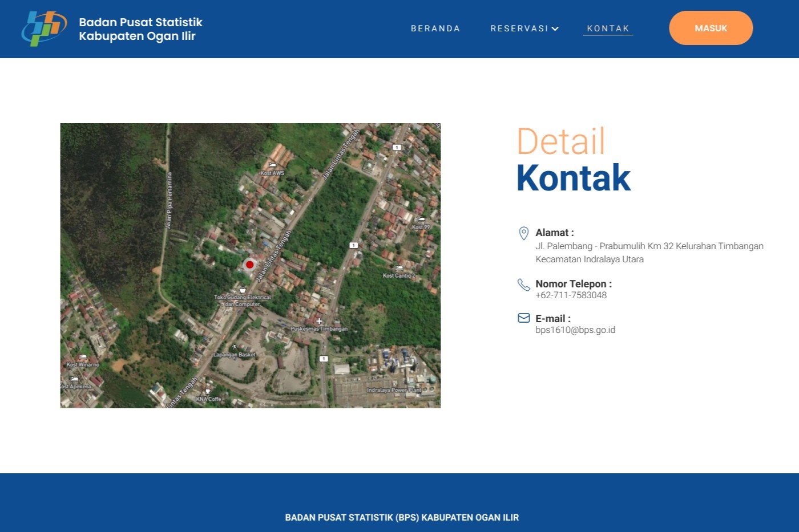Click the phone icon beside Nomor Telepon

523,285
